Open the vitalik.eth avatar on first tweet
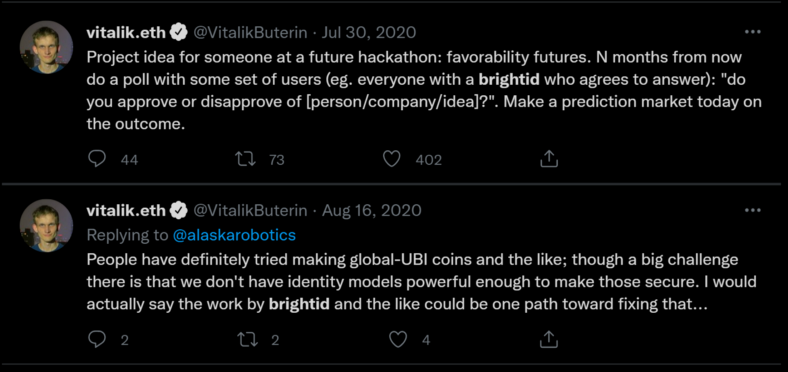The height and width of the screenshot is (372, 788). pos(46,48)
